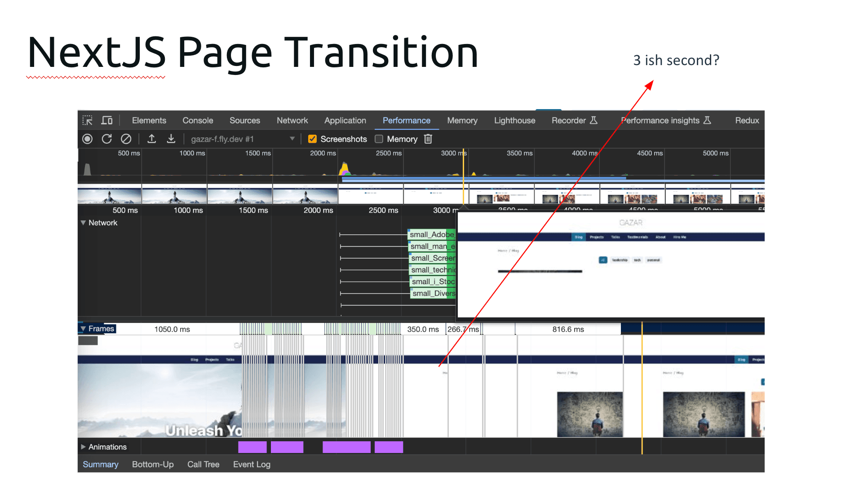
Task: Open the Event Log tab
Action: click(252, 465)
